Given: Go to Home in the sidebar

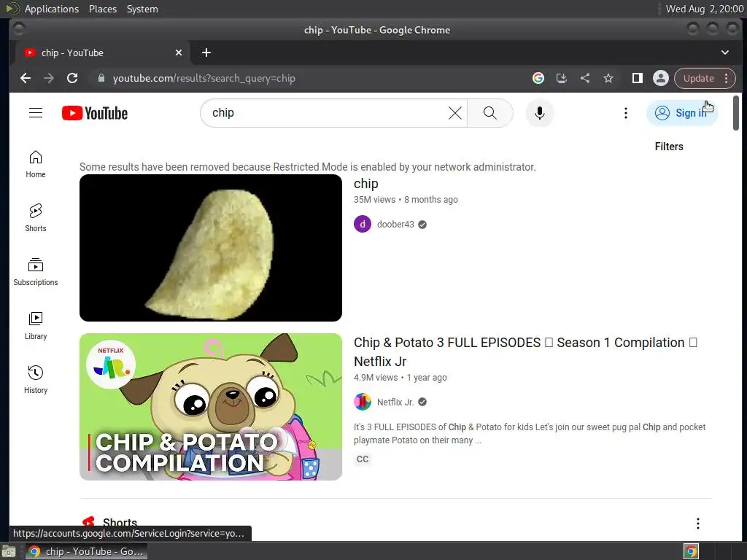Looking at the screenshot, I should point(36,164).
